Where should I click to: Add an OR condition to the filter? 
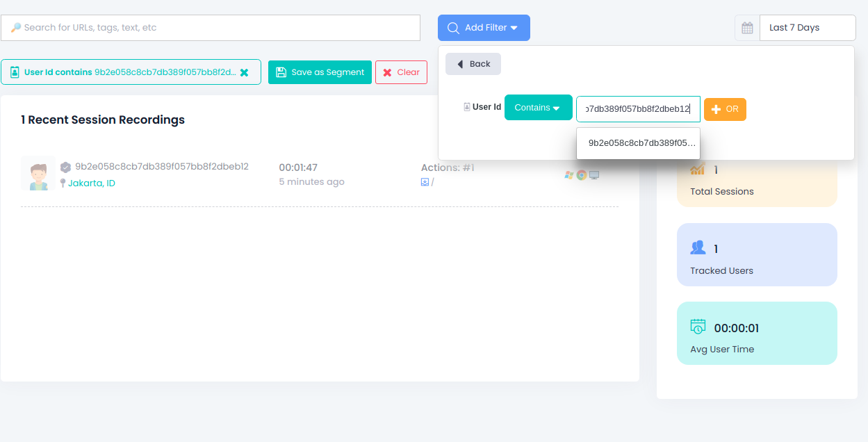pos(725,109)
